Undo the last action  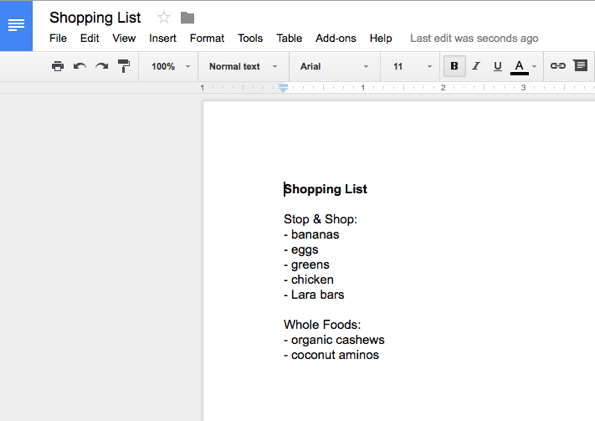click(x=80, y=66)
